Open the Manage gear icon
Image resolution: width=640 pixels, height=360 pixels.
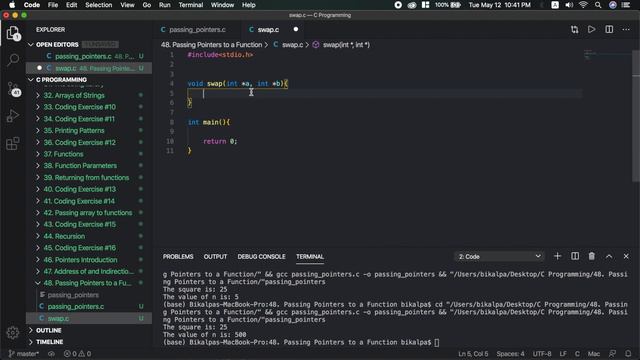click(x=13, y=333)
